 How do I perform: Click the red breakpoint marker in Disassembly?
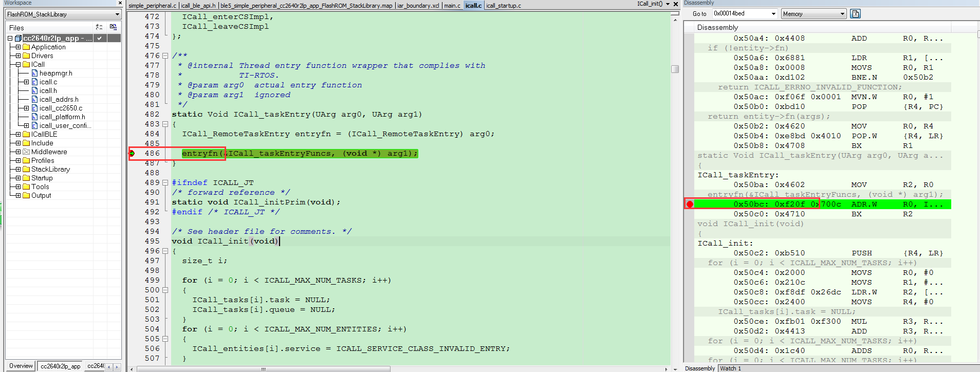[x=690, y=204]
